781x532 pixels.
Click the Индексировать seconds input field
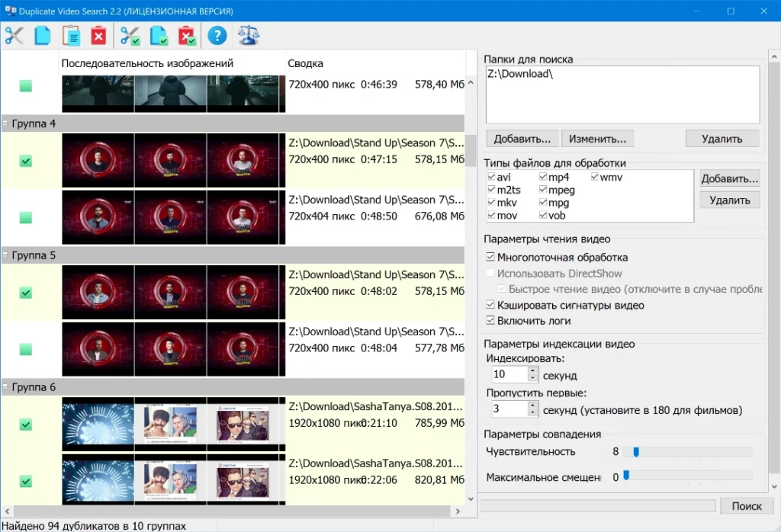point(509,374)
